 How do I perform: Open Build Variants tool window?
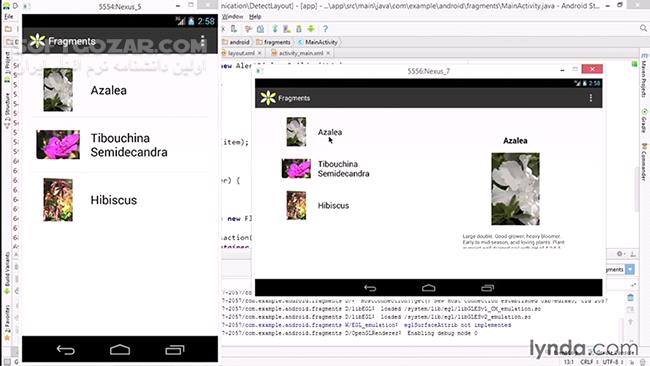(7, 272)
